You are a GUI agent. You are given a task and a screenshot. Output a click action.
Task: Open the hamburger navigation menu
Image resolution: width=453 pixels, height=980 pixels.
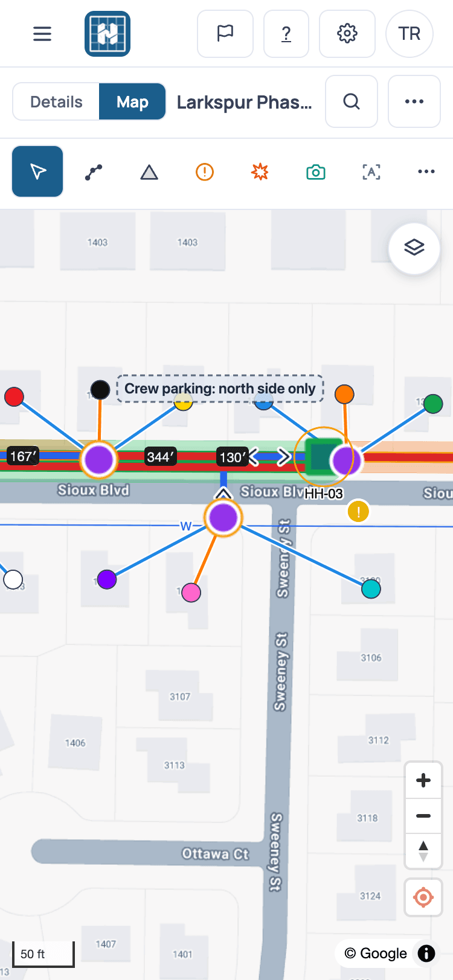pyautogui.click(x=42, y=34)
